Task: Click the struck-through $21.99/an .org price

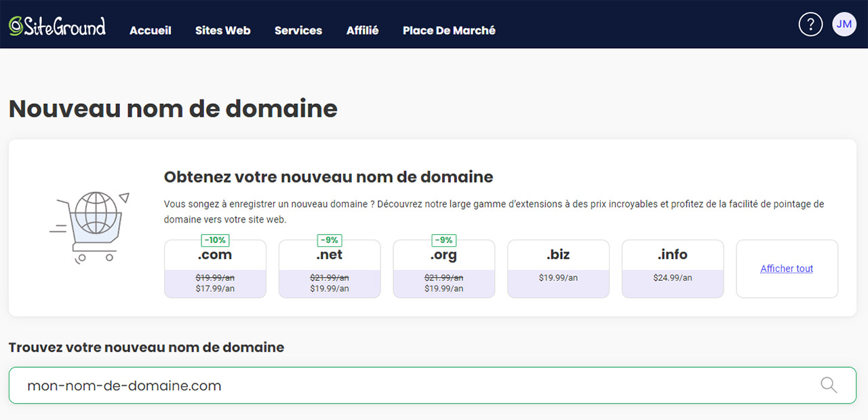Action: [444, 278]
